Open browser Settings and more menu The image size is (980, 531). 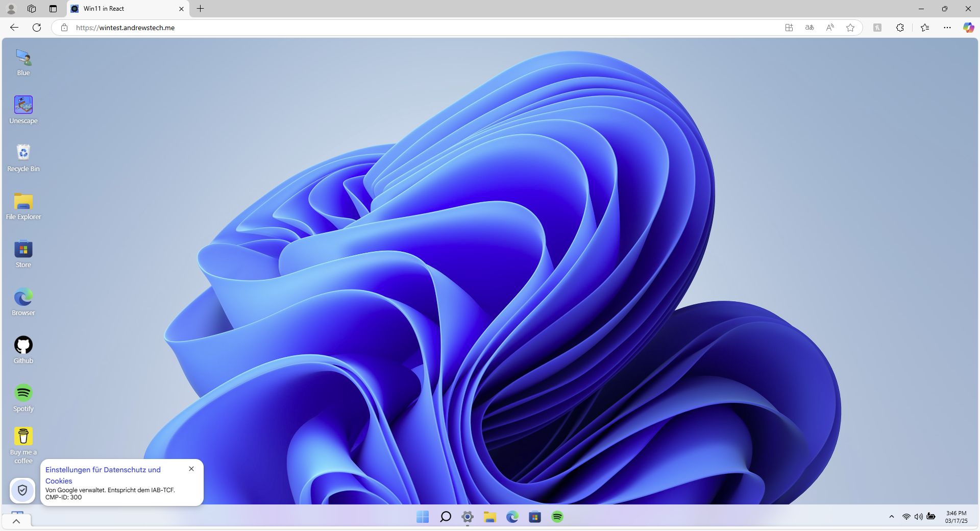[947, 28]
